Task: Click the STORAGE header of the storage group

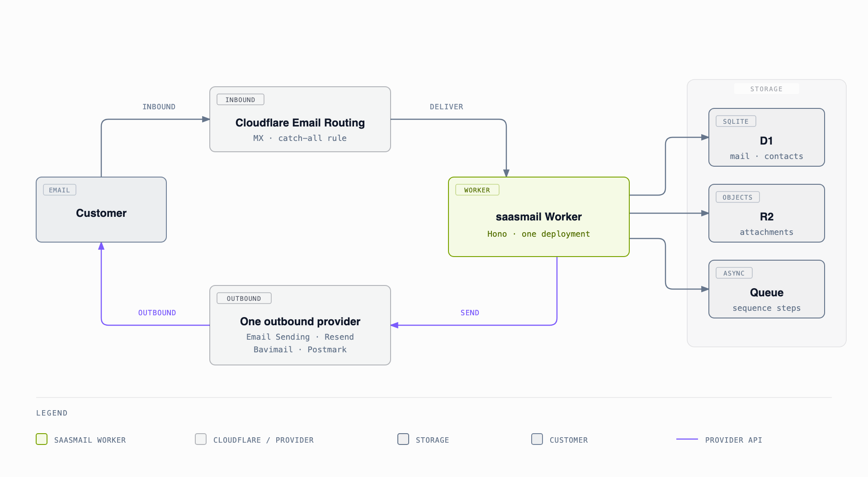Action: [766, 89]
